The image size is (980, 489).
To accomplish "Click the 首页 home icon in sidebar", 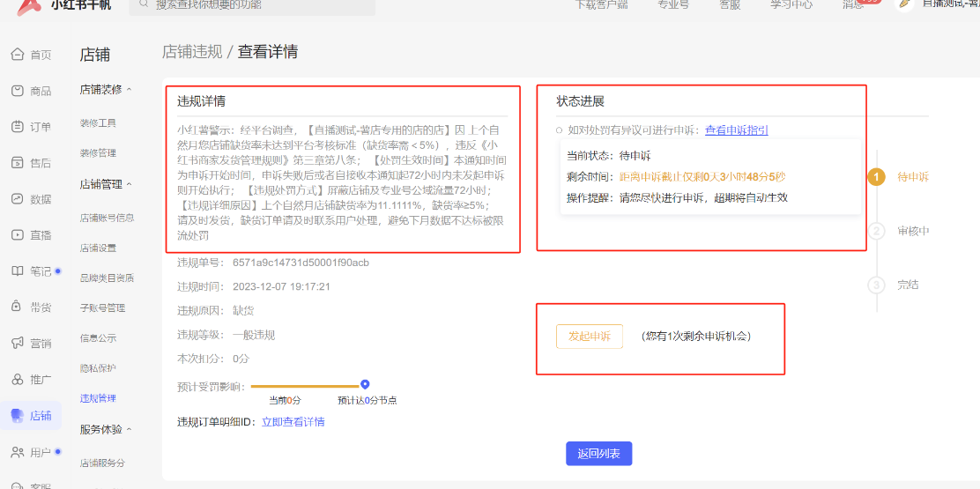I will (18, 55).
